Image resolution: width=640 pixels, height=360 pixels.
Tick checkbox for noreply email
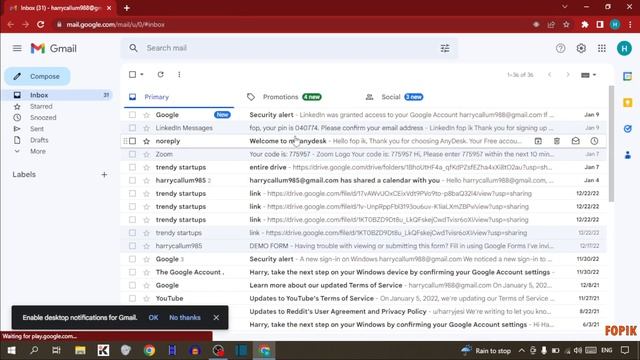click(132, 141)
